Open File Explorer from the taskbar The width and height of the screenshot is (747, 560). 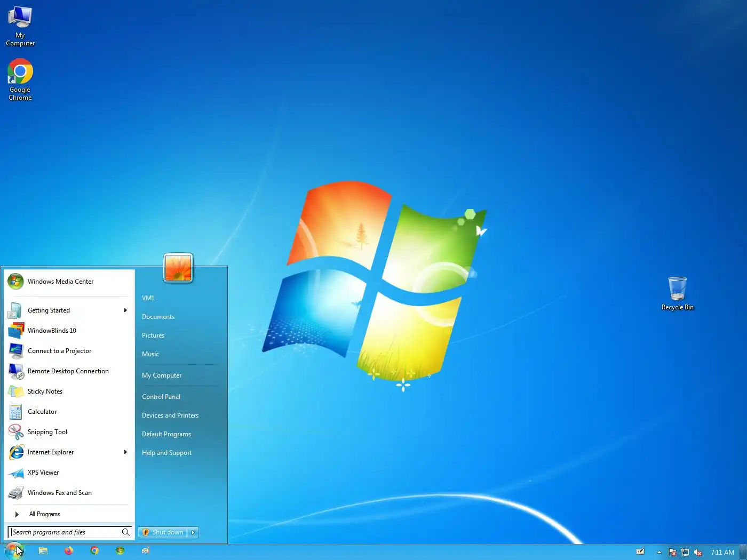pos(43,551)
